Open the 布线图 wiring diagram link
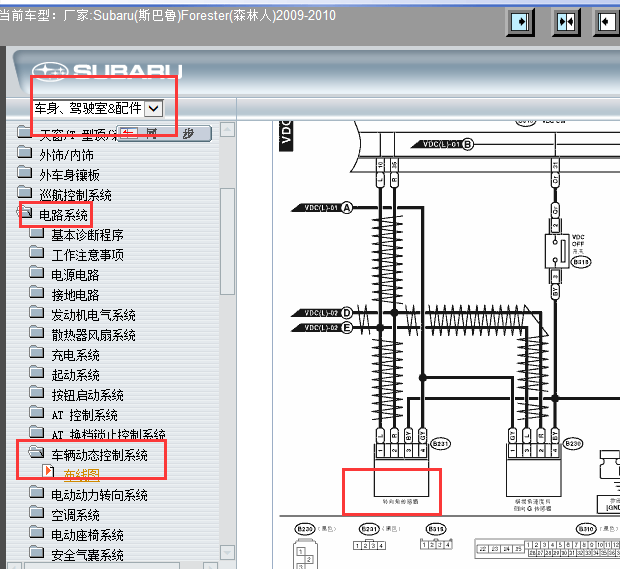Viewport: 620px width, 569px height. coord(81,475)
